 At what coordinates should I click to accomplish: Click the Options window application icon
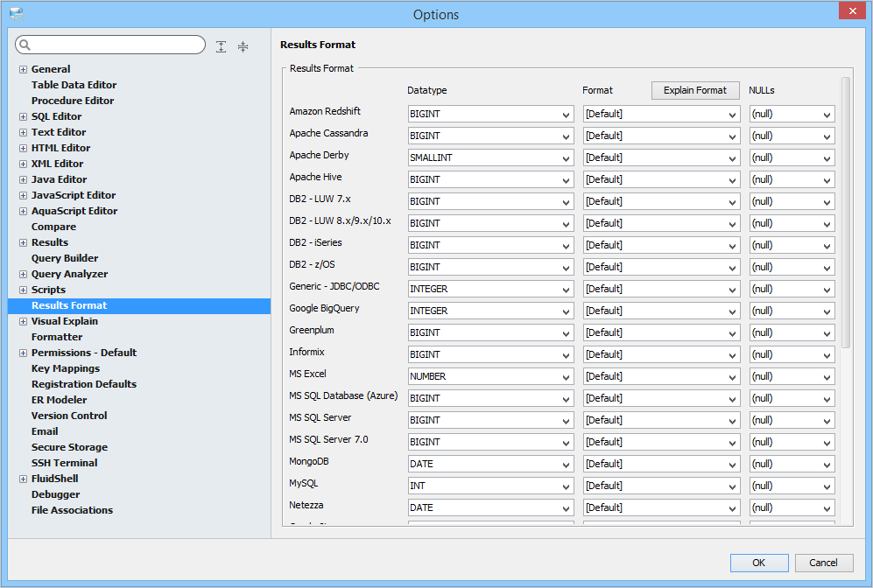click(17, 15)
